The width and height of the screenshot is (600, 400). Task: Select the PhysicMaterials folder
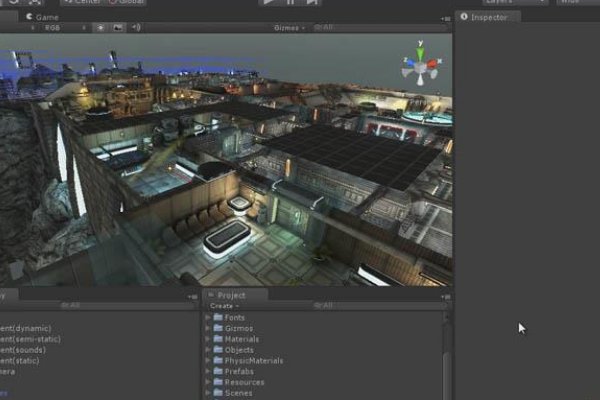point(253,360)
